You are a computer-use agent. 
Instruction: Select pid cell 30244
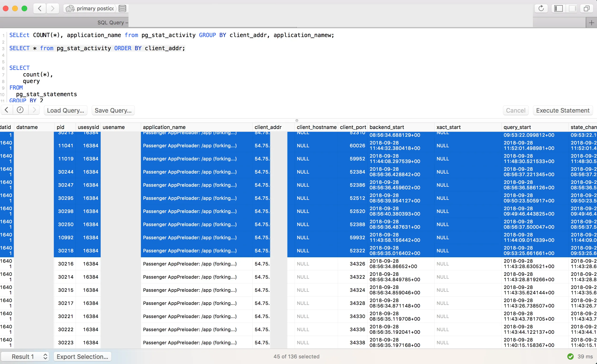[x=66, y=172]
